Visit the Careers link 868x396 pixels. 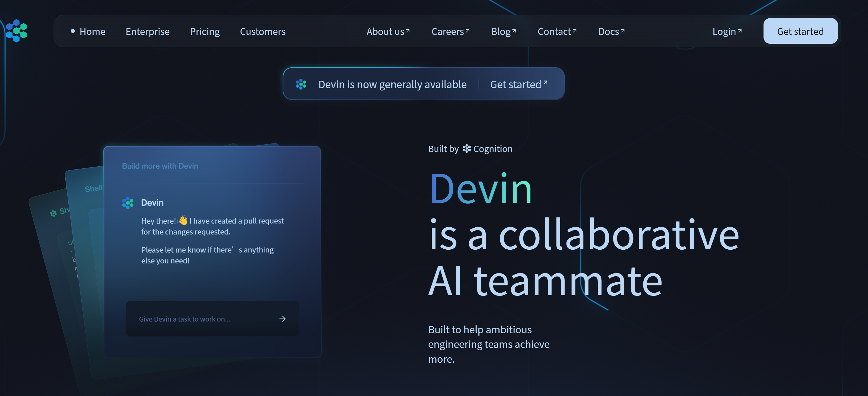coord(450,31)
